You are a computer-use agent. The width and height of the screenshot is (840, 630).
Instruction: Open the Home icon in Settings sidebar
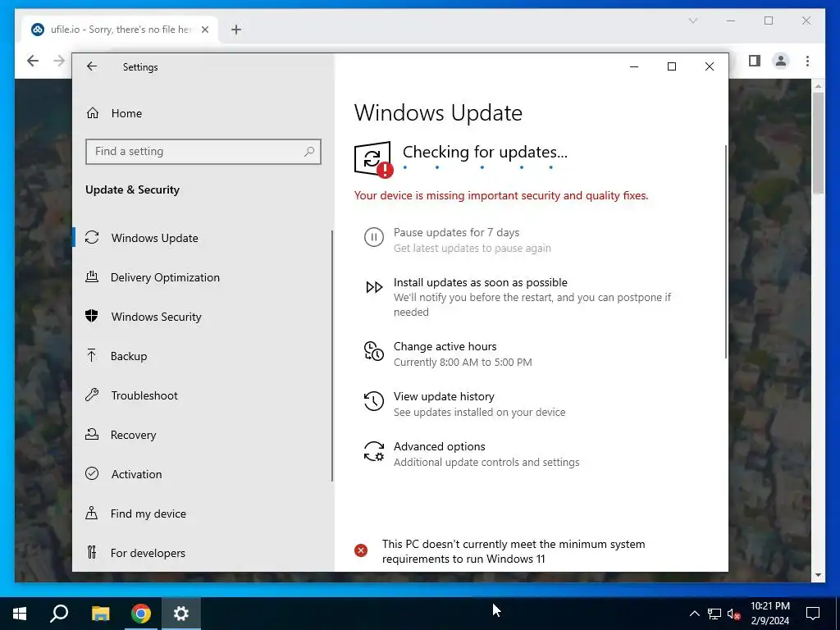click(93, 113)
